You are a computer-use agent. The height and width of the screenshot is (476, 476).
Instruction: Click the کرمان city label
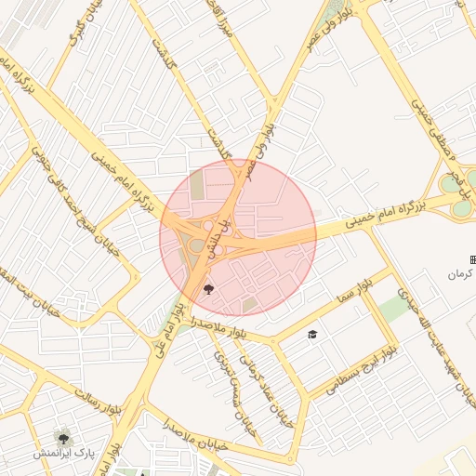[460, 274]
